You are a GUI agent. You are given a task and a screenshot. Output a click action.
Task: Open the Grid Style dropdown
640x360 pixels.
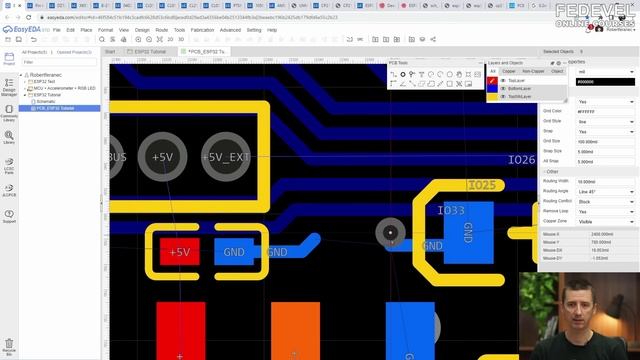click(x=606, y=122)
